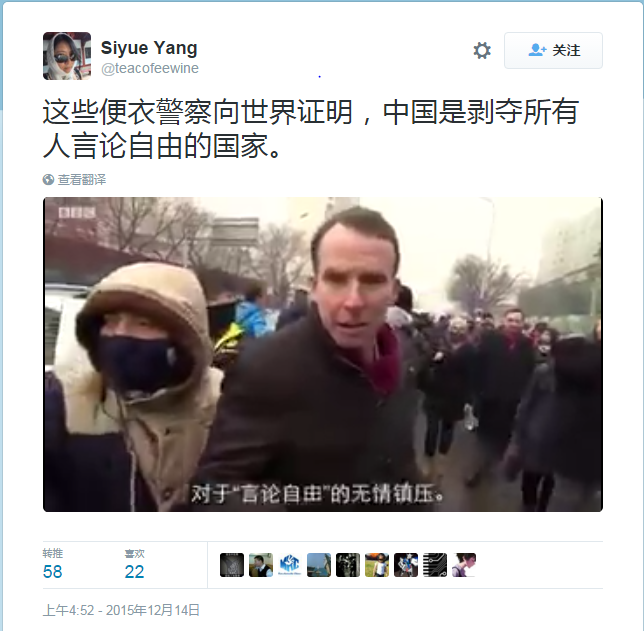Open Siyue Yang's profile avatar

point(67,56)
